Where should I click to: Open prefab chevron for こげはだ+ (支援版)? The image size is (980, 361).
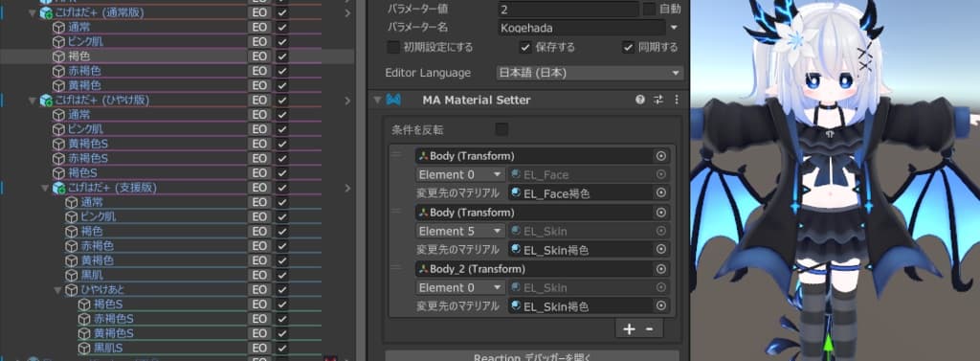coord(347,188)
